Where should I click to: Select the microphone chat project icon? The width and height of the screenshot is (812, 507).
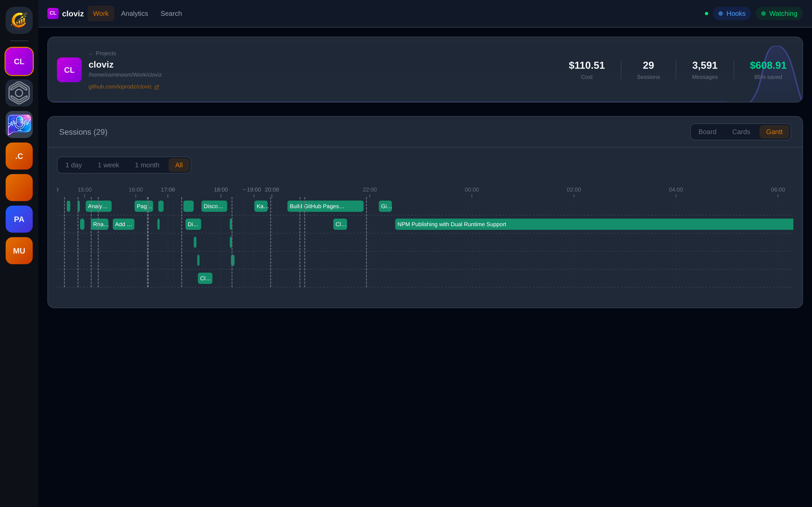point(19,124)
